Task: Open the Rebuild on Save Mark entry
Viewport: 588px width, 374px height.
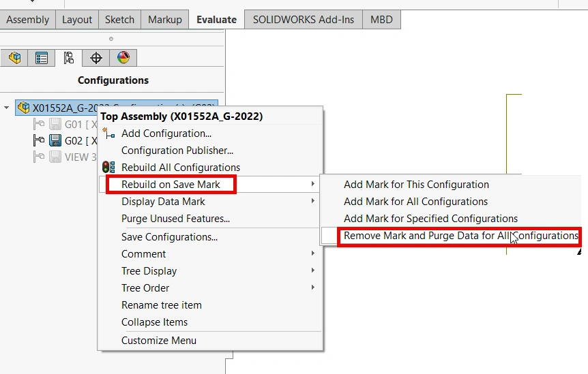Action: pos(210,184)
